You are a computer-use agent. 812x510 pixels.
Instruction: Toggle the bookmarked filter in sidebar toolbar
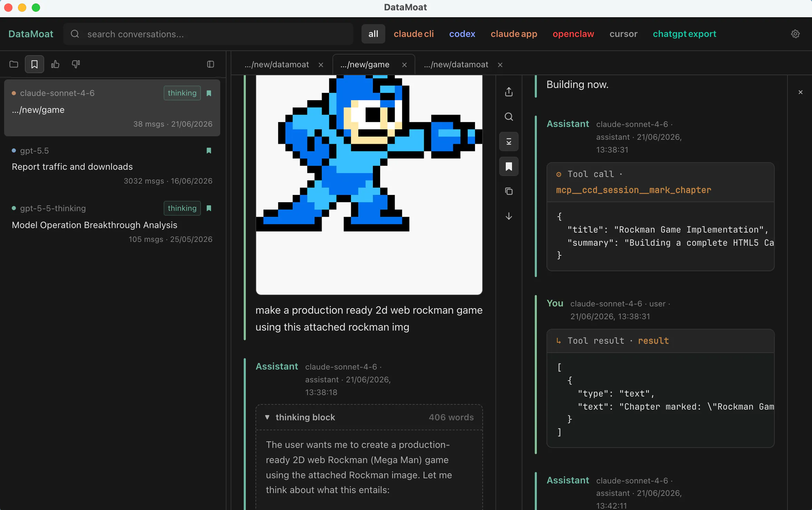point(35,64)
